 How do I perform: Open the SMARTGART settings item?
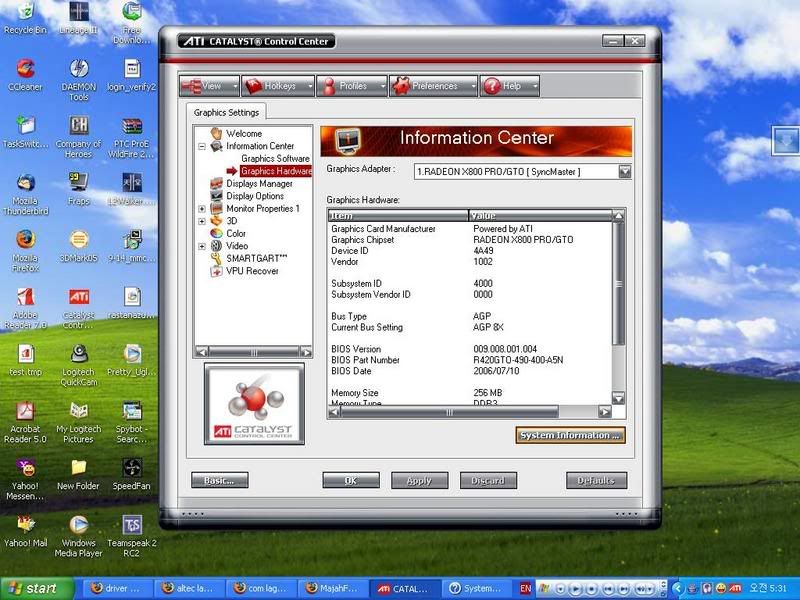coord(255,258)
